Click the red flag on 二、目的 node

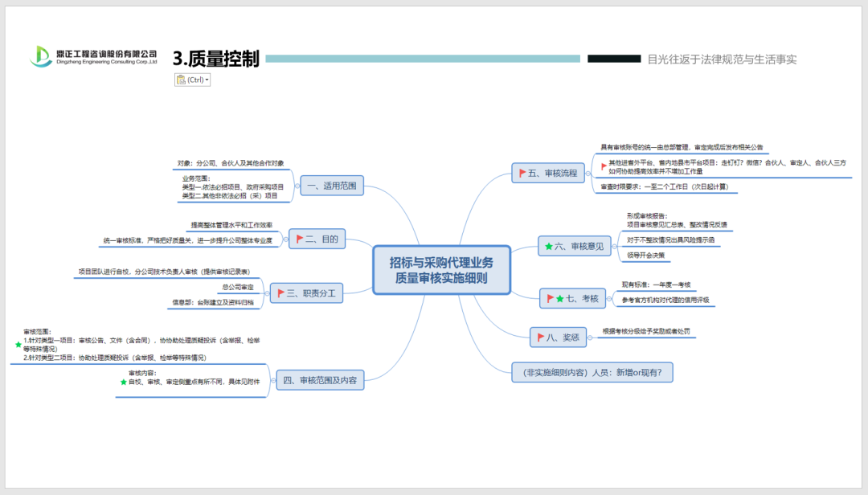pyautogui.click(x=300, y=239)
